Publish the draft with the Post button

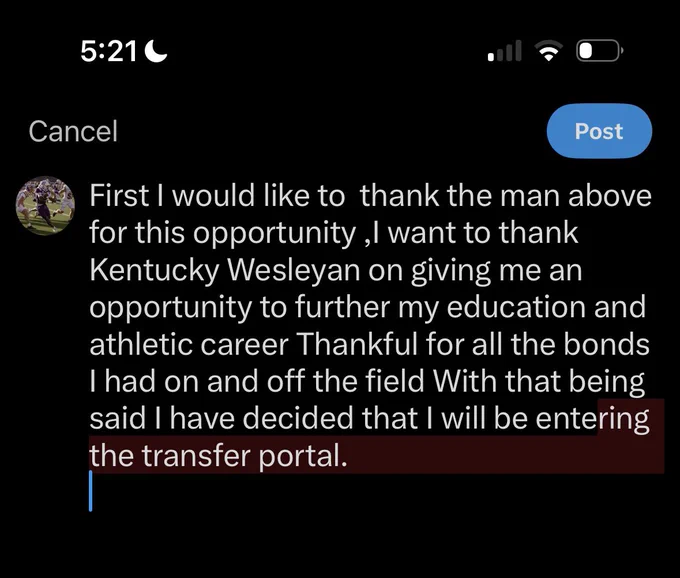pos(599,131)
